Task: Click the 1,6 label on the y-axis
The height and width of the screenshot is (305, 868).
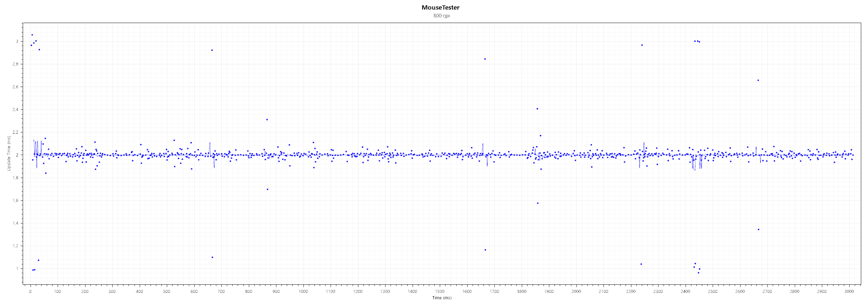Action: click(x=16, y=200)
